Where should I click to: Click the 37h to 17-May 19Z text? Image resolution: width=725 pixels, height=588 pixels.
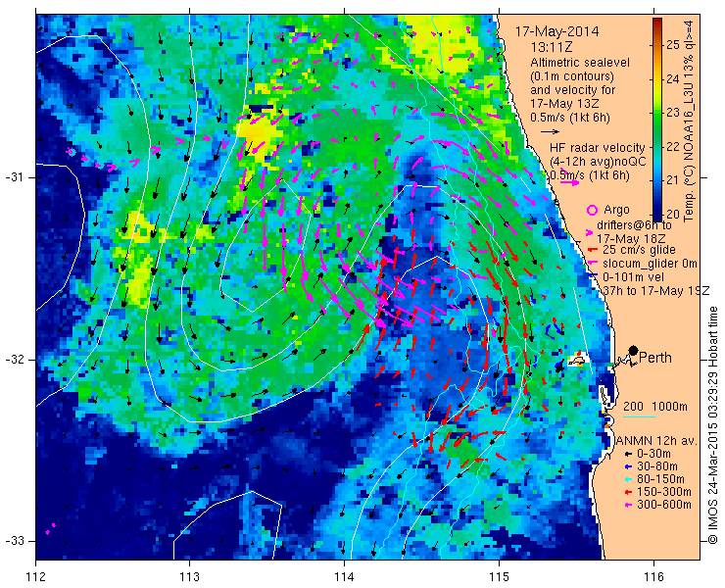point(656,290)
